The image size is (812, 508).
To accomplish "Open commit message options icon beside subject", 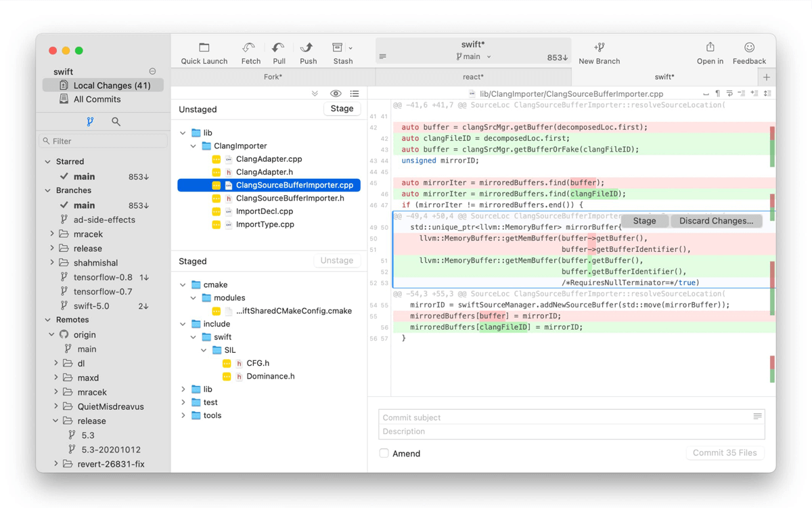I will [x=757, y=417].
